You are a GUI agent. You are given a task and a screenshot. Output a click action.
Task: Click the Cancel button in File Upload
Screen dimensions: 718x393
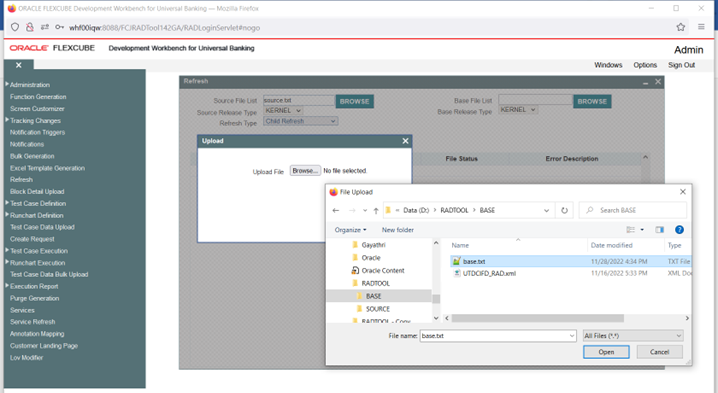point(659,352)
